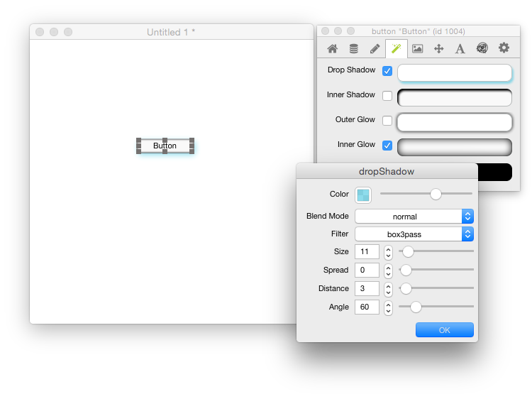Click the Angle value input field
Viewport: 532px width, 399px height.
click(x=367, y=307)
